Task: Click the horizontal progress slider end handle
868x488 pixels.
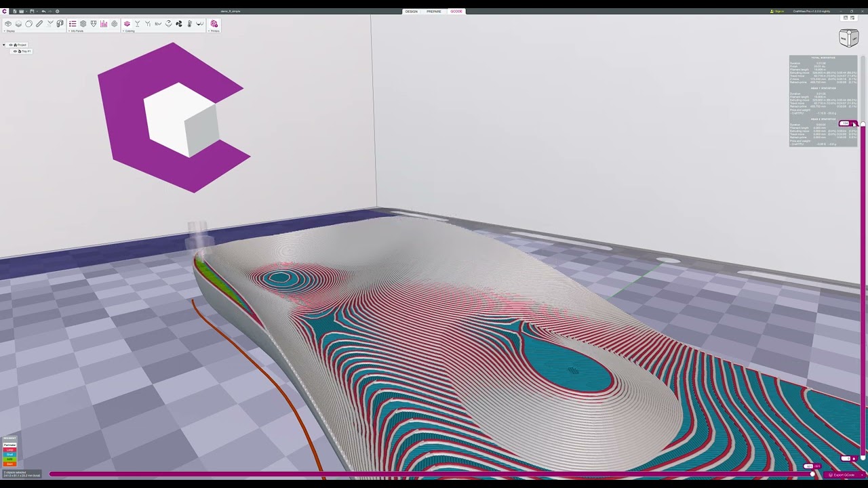Action: (812, 474)
